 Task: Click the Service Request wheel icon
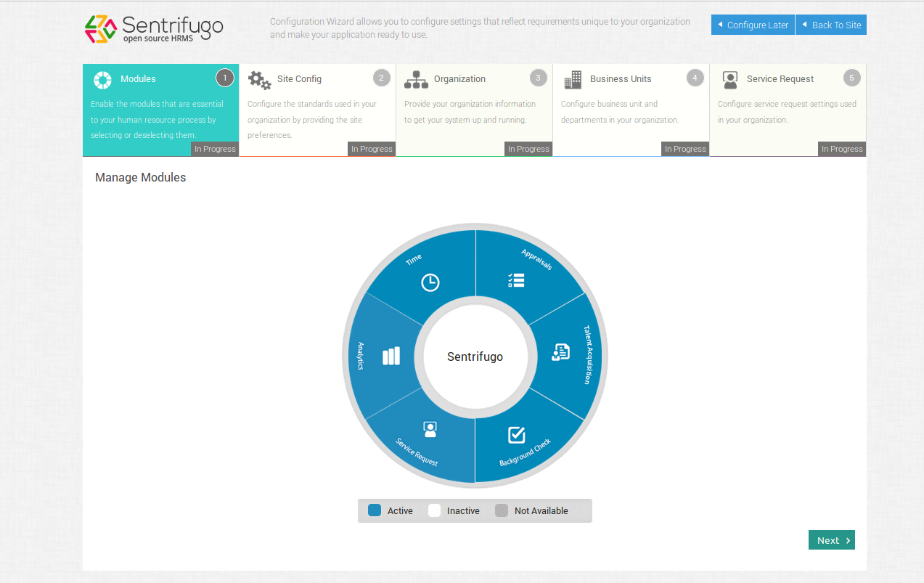tap(430, 429)
